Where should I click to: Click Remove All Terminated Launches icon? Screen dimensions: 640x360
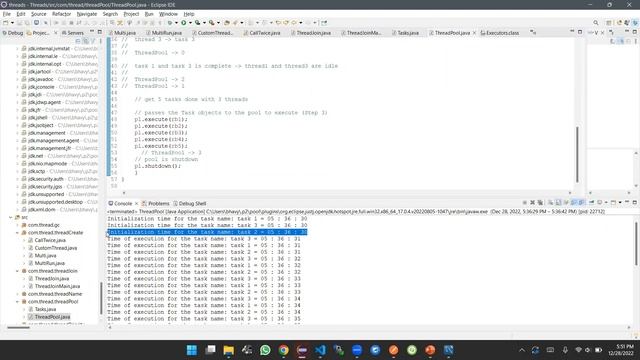pyautogui.click(x=540, y=202)
